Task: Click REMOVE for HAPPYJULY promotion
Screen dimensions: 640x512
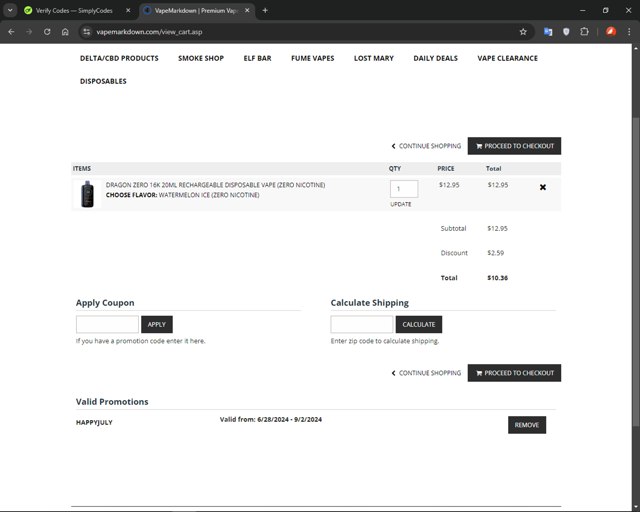Action: (x=527, y=425)
